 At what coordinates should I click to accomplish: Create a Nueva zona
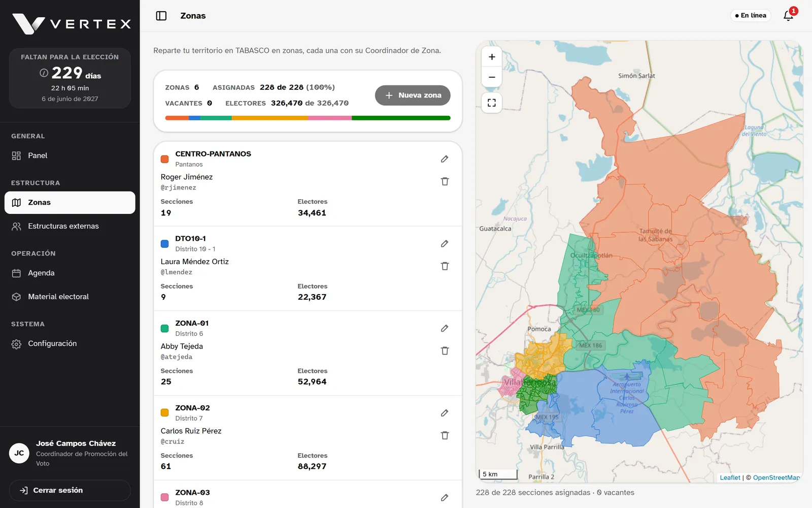pos(413,96)
